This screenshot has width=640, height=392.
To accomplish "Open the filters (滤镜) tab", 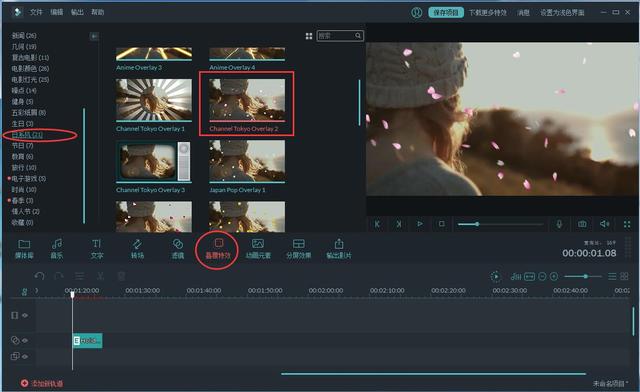I will click(x=178, y=248).
